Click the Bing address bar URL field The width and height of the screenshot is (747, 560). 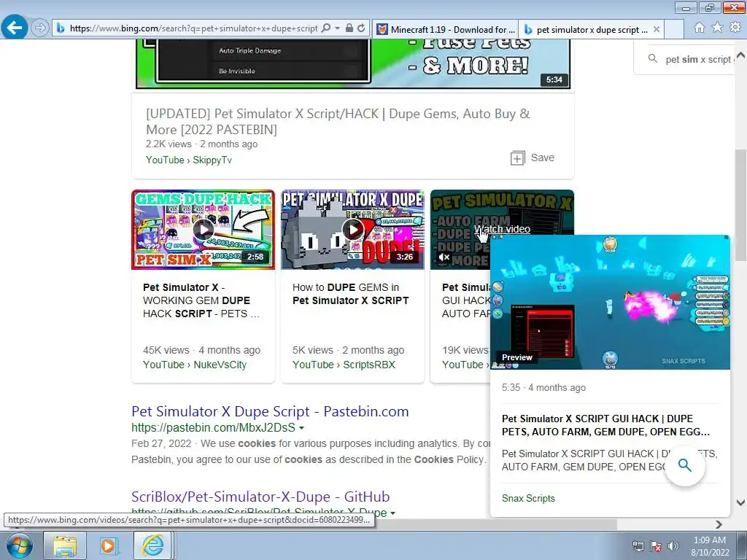(193, 28)
